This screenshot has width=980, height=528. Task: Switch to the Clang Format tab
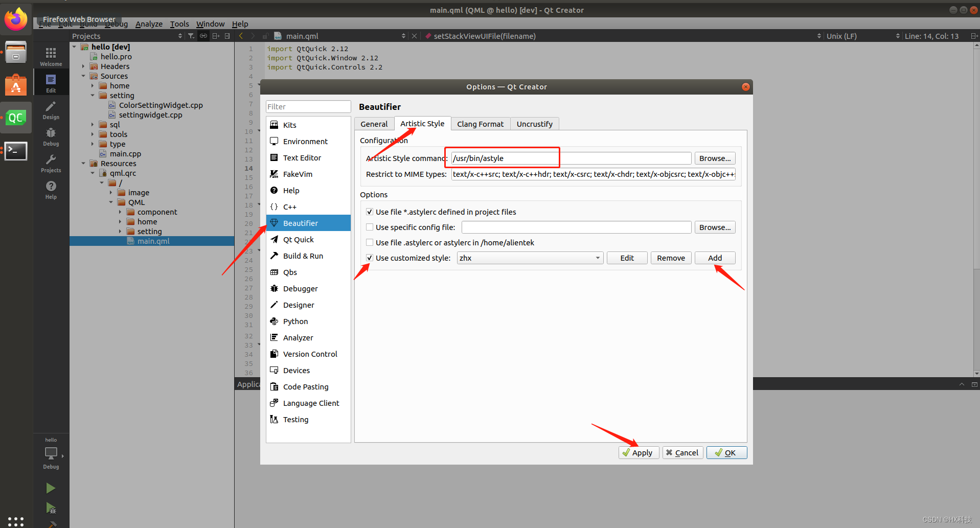[x=480, y=124]
